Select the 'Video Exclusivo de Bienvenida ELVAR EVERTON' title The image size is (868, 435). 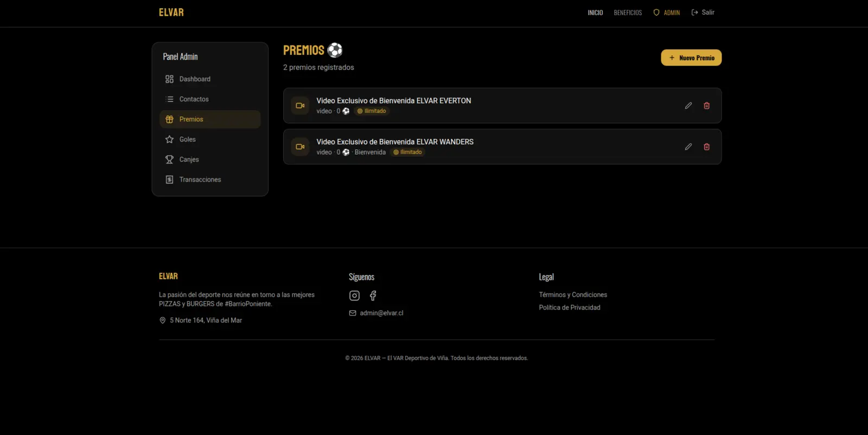click(x=394, y=101)
